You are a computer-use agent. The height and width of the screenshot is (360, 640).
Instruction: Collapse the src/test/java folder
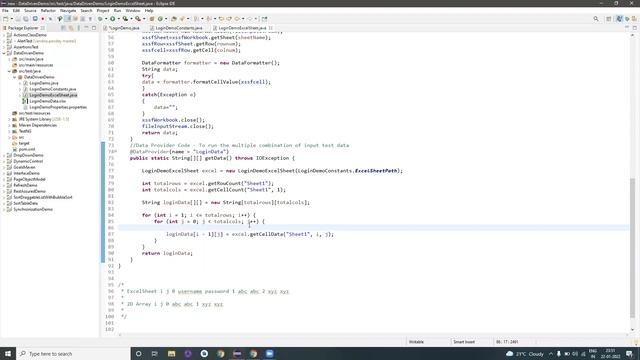click(9, 71)
